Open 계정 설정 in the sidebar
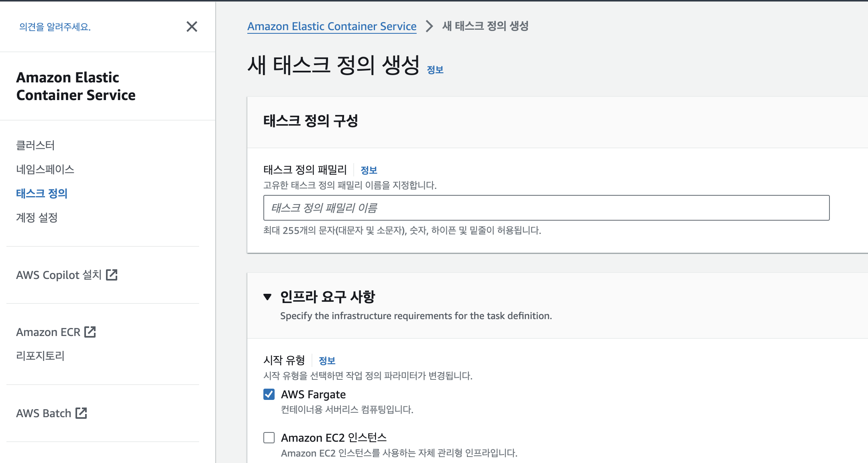The width and height of the screenshot is (868, 463). tap(37, 217)
